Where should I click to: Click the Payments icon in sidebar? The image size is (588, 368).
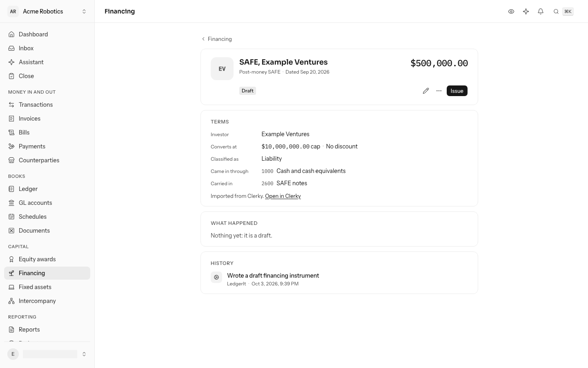[11, 146]
